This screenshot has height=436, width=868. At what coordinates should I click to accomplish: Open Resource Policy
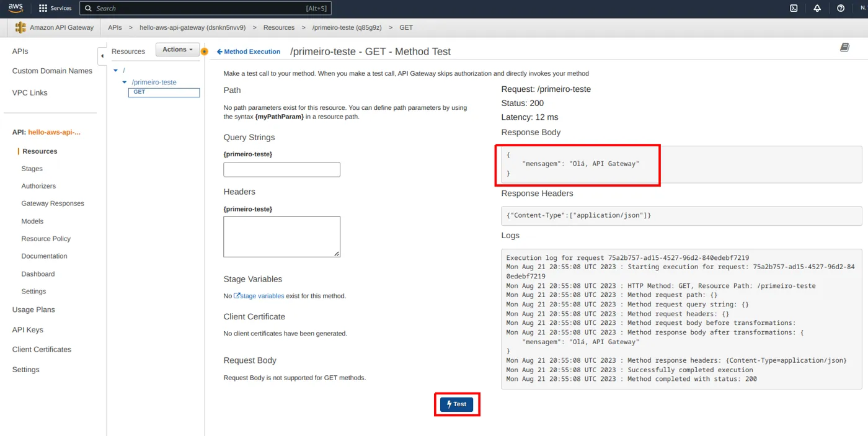pyautogui.click(x=46, y=239)
